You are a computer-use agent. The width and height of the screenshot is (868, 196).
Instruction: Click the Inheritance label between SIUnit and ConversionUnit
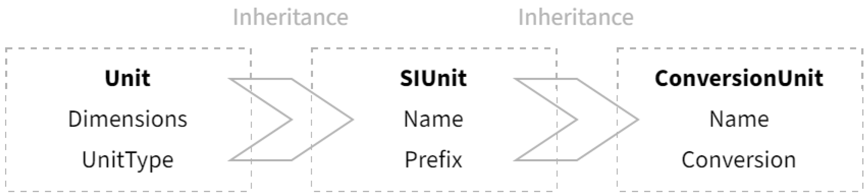point(576,18)
